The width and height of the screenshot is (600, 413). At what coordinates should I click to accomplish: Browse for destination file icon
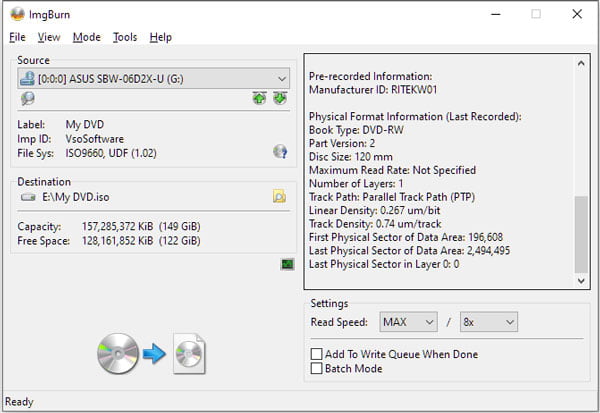click(279, 197)
